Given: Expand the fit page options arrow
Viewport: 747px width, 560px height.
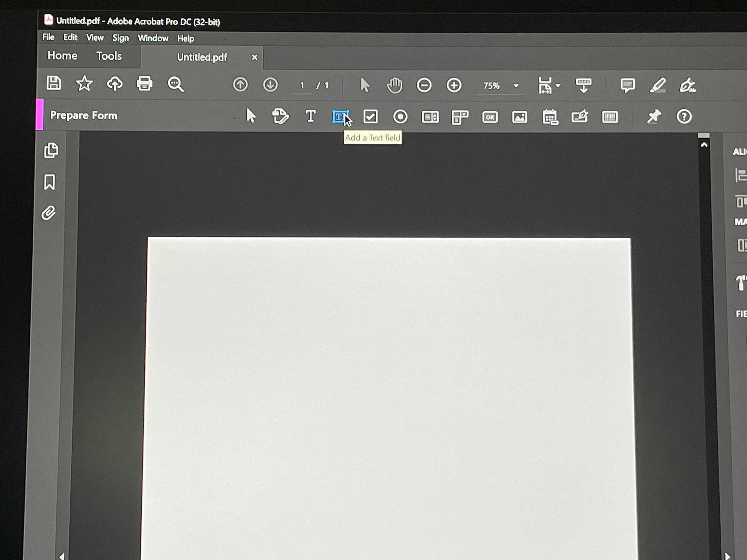Looking at the screenshot, I should 557,86.
